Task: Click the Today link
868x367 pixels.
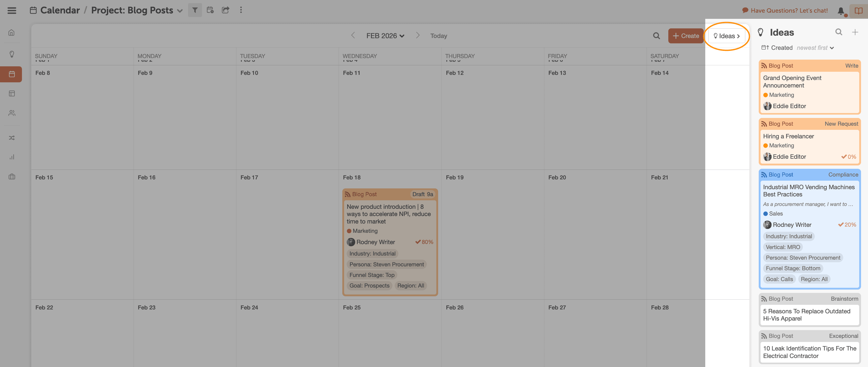Action: [438, 36]
